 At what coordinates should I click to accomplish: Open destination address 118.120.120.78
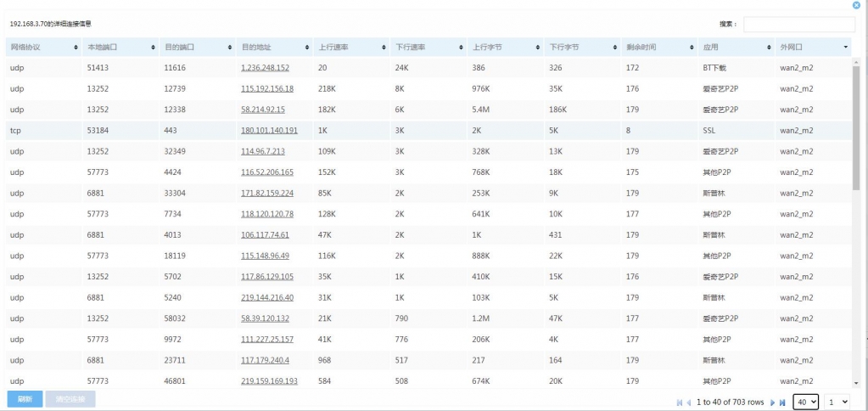pyautogui.click(x=267, y=214)
